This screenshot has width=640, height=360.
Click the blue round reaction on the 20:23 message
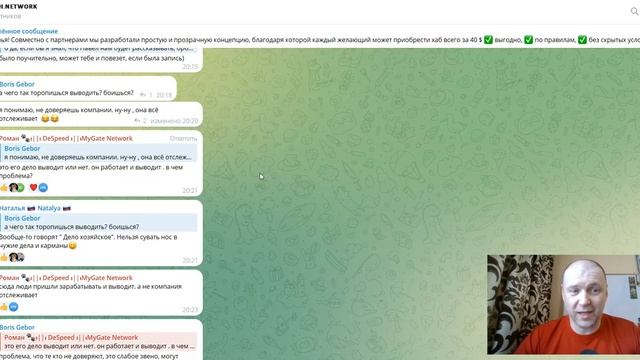(13, 307)
